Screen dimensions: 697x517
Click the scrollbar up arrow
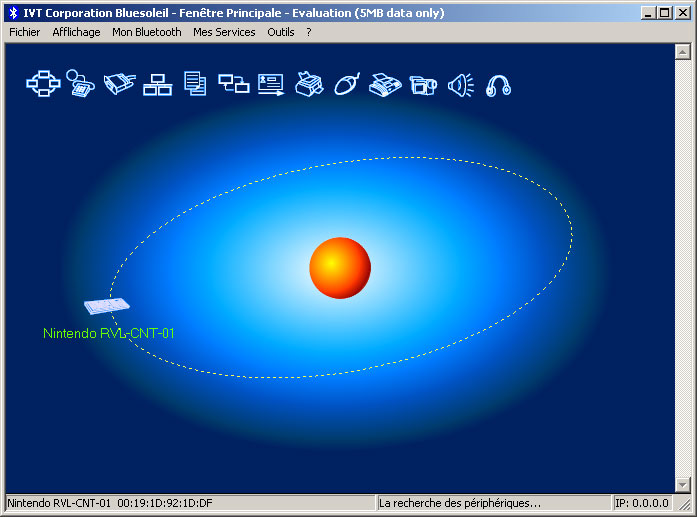(x=682, y=52)
